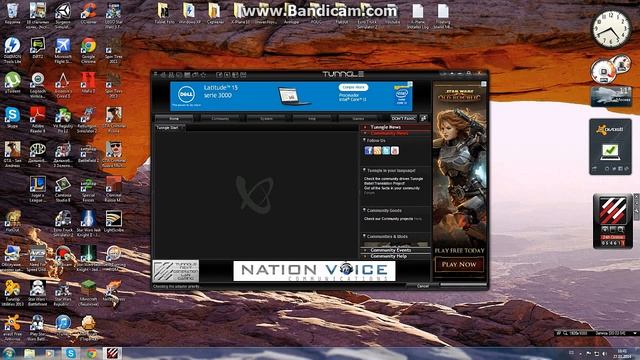Open Euro Truck Simulator 2 shortcut
Screen dimensions: 640x360
click(63, 223)
